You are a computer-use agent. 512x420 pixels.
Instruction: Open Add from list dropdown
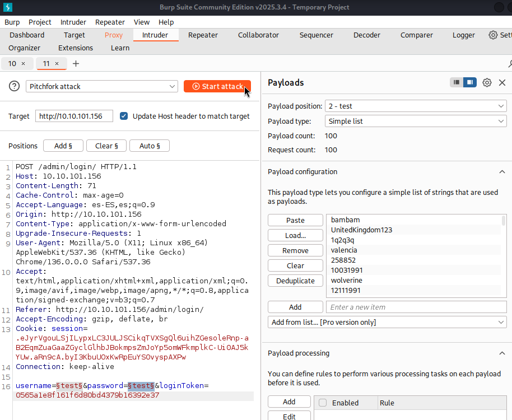[x=387, y=322]
